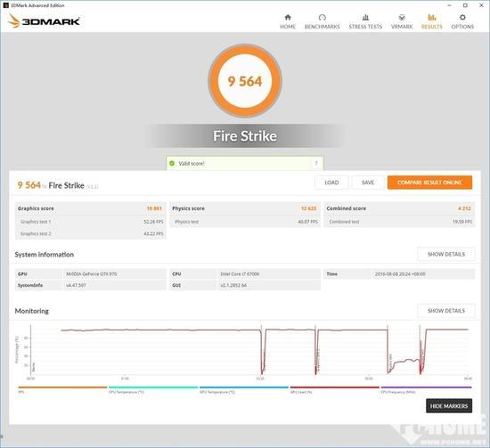Select Physics test result 40.07 FPS
Image resolution: width=490 pixels, height=448 pixels.
point(308,222)
